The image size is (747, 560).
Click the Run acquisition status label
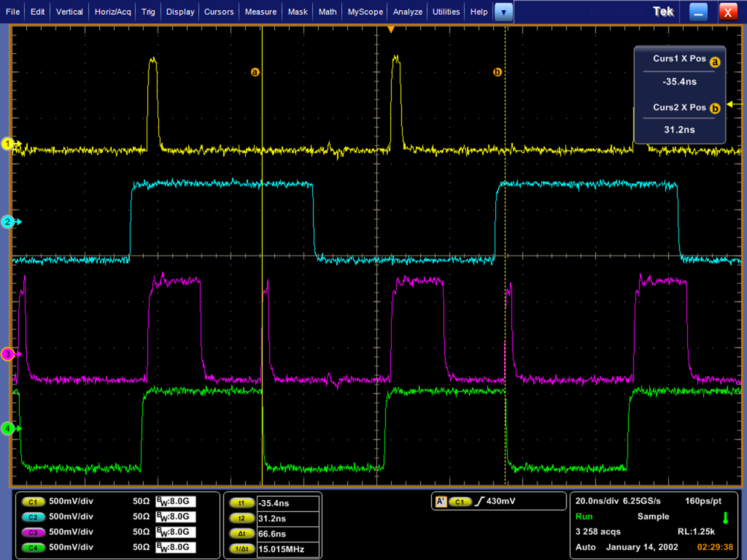(x=585, y=517)
